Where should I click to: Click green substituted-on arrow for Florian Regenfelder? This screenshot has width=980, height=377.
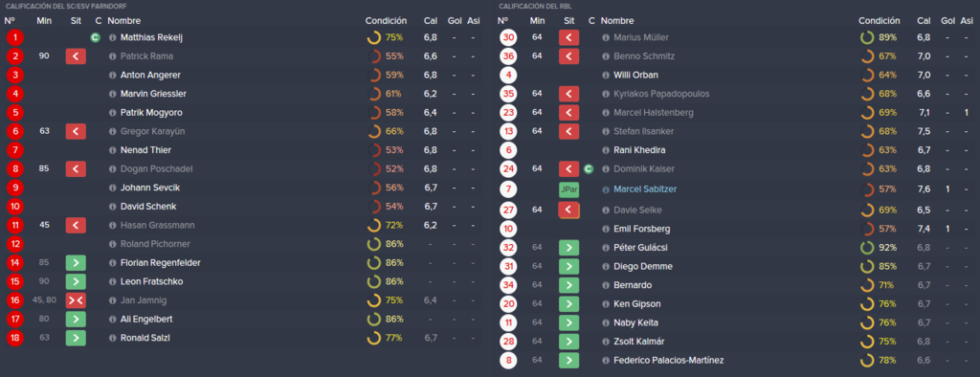[x=76, y=262]
